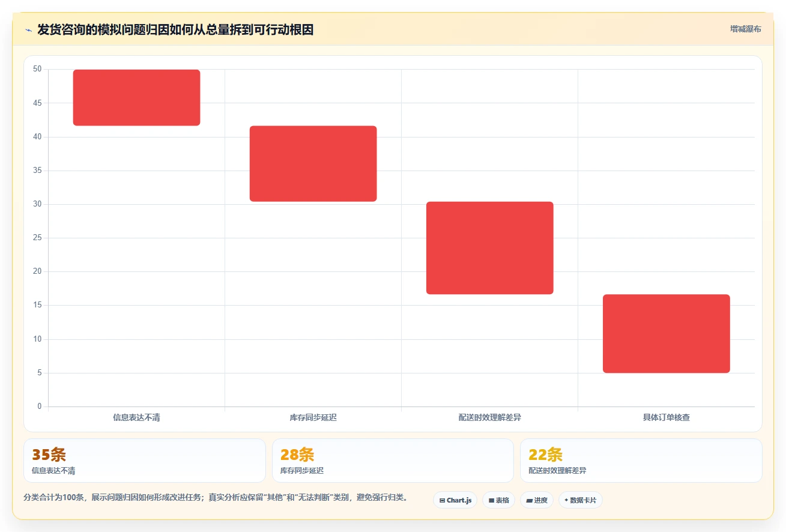The image size is (786, 532).
Task: Open the 35条 信息表达不清 data card
Action: 145,461
